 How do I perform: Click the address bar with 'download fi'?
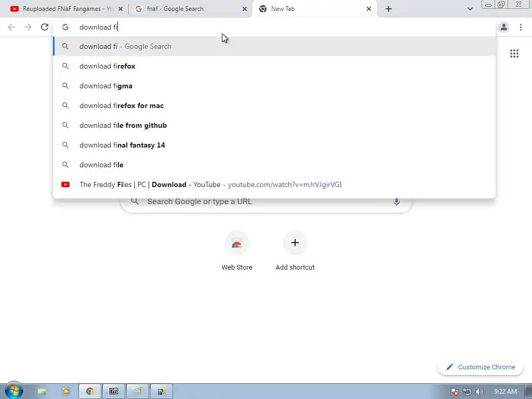click(x=274, y=27)
